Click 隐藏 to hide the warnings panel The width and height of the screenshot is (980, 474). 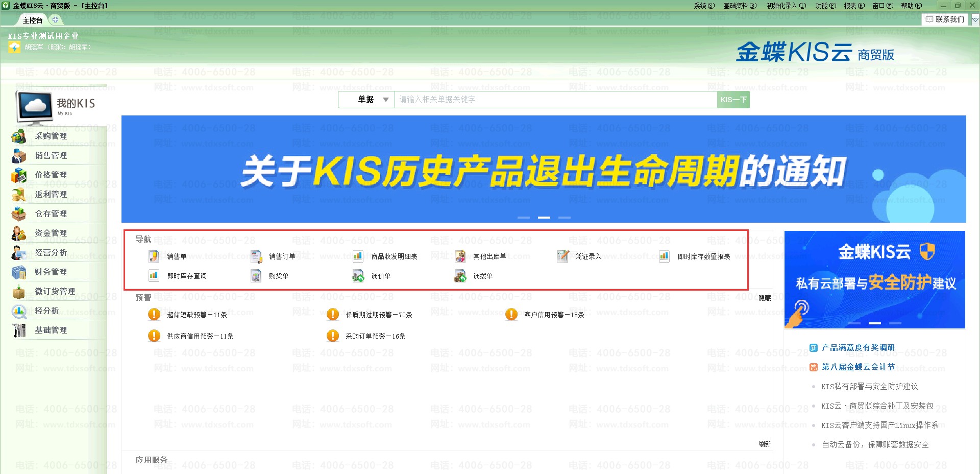coord(764,298)
